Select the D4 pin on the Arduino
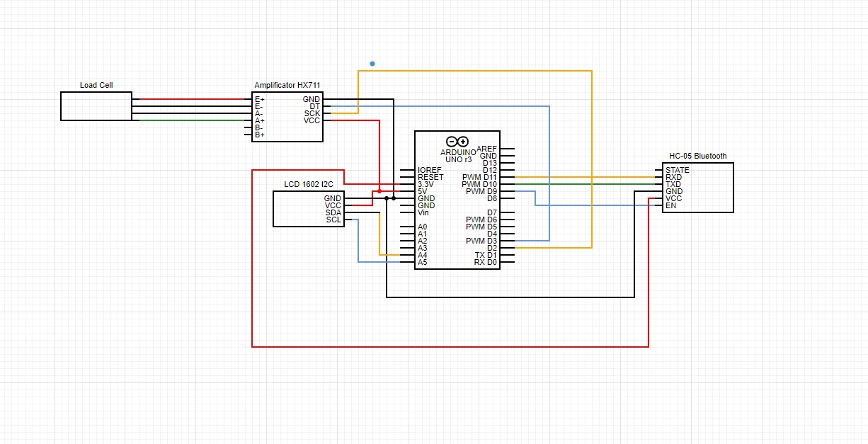 492,234
